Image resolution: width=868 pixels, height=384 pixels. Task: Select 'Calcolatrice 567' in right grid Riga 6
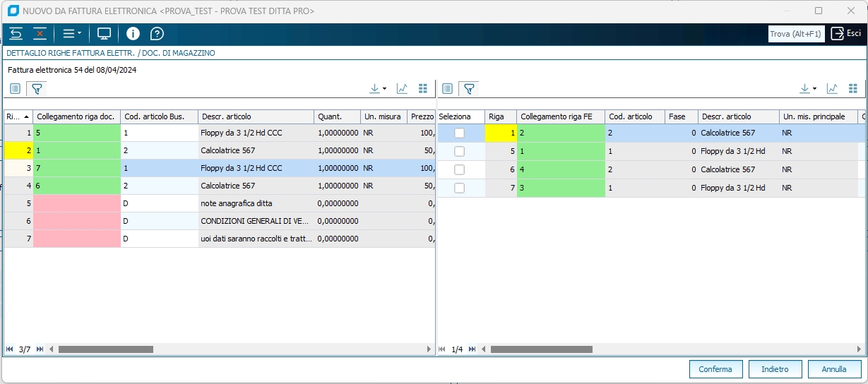[739, 169]
